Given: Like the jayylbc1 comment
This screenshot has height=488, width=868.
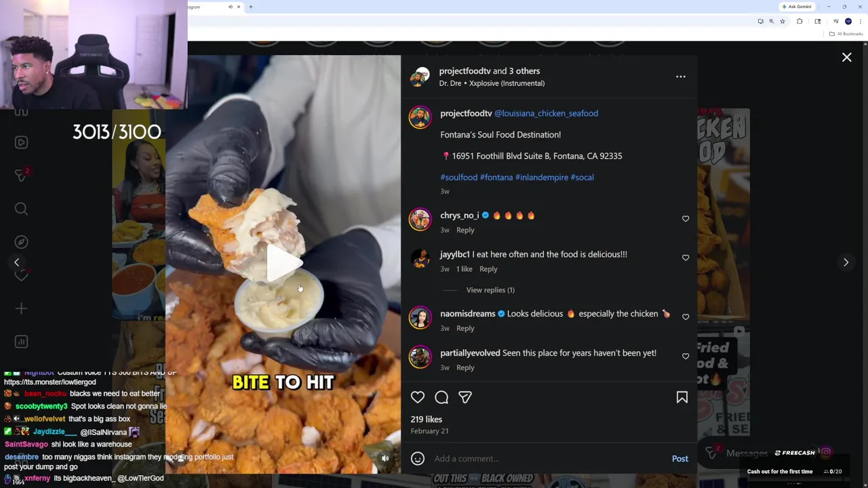Looking at the screenshot, I should [x=686, y=258].
